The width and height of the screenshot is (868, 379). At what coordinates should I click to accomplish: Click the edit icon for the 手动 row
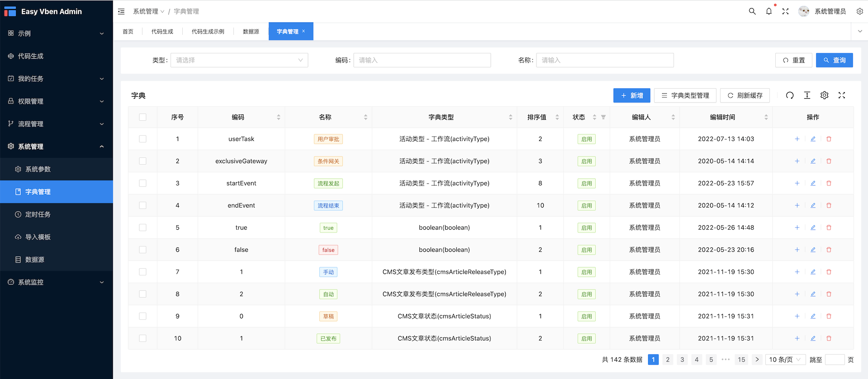[x=813, y=272]
